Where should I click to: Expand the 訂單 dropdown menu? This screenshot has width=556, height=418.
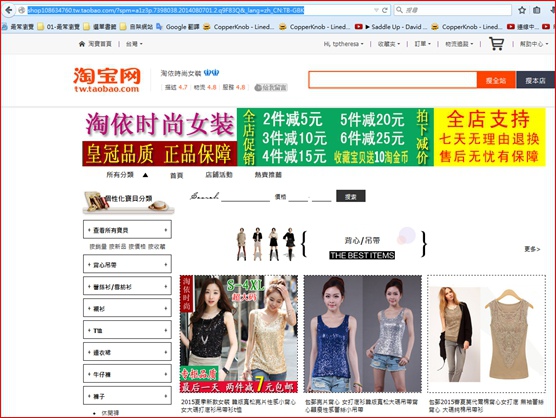422,44
